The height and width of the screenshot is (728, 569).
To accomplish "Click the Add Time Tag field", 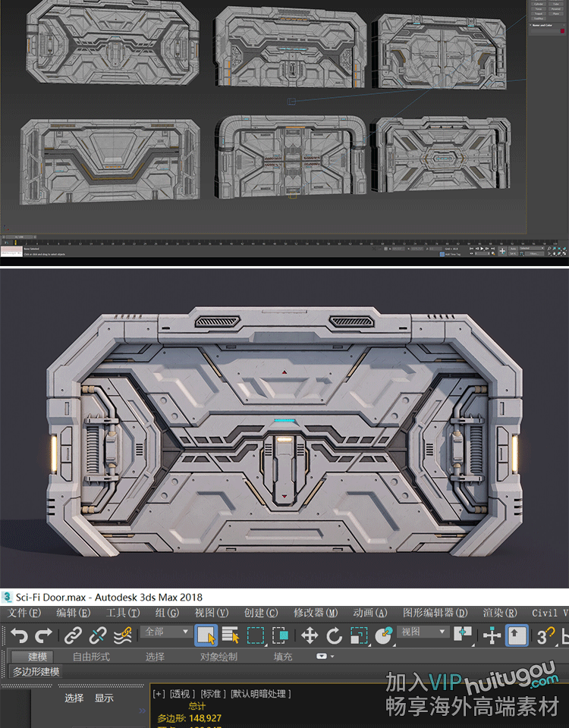I will pos(451,254).
